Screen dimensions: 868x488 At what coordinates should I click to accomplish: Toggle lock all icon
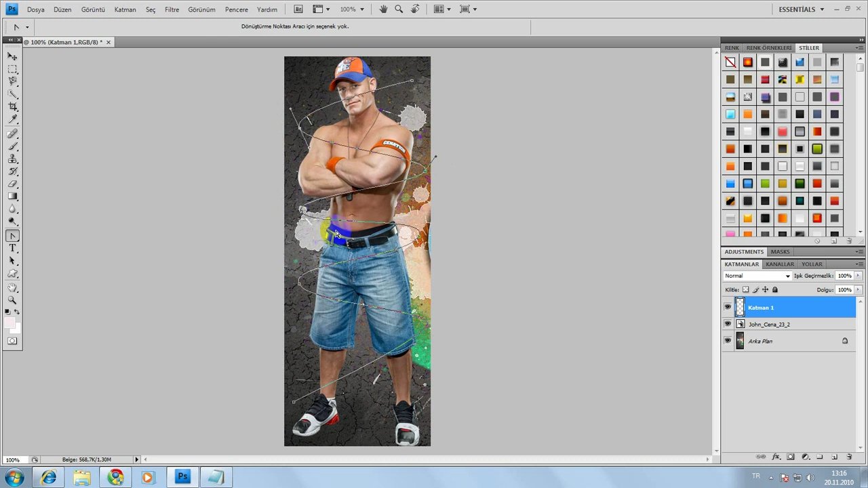775,289
